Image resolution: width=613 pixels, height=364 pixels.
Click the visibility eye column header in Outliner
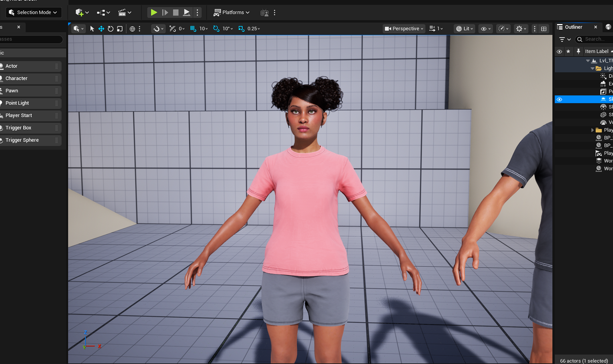coord(559,51)
